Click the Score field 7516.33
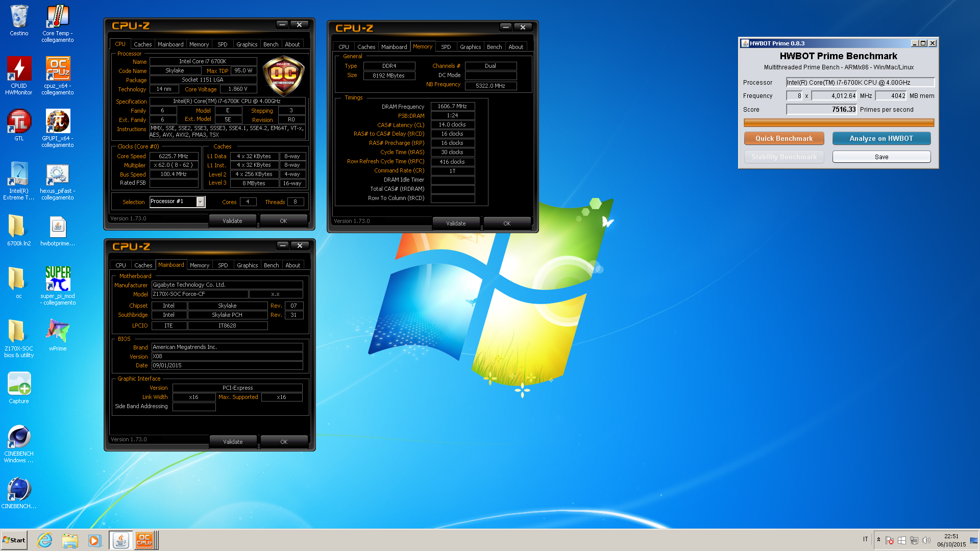This screenshot has width=980, height=551. click(821, 109)
